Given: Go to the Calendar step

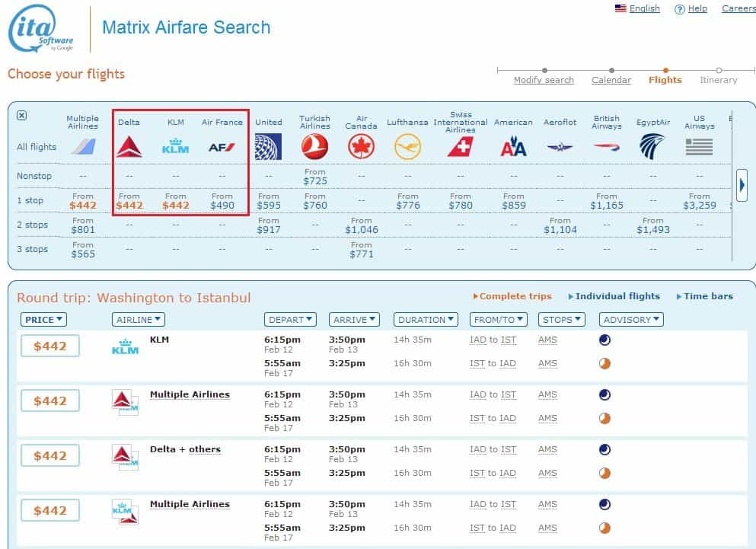Looking at the screenshot, I should click(611, 80).
